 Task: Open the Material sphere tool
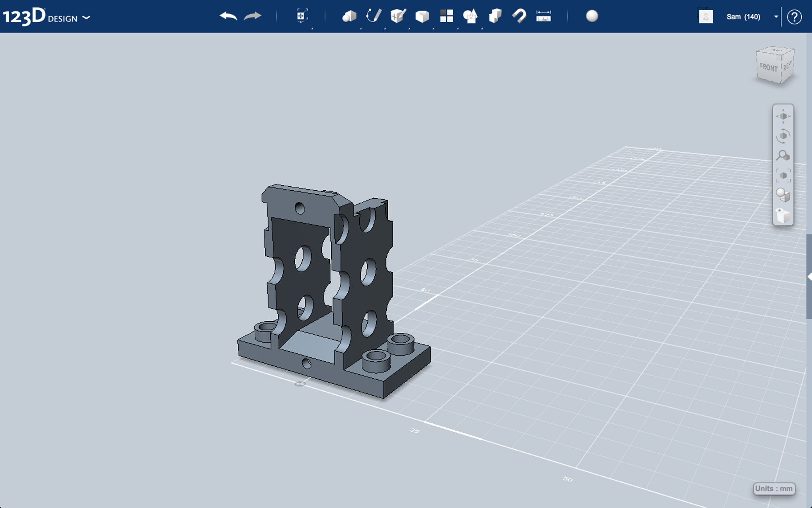[x=592, y=16]
